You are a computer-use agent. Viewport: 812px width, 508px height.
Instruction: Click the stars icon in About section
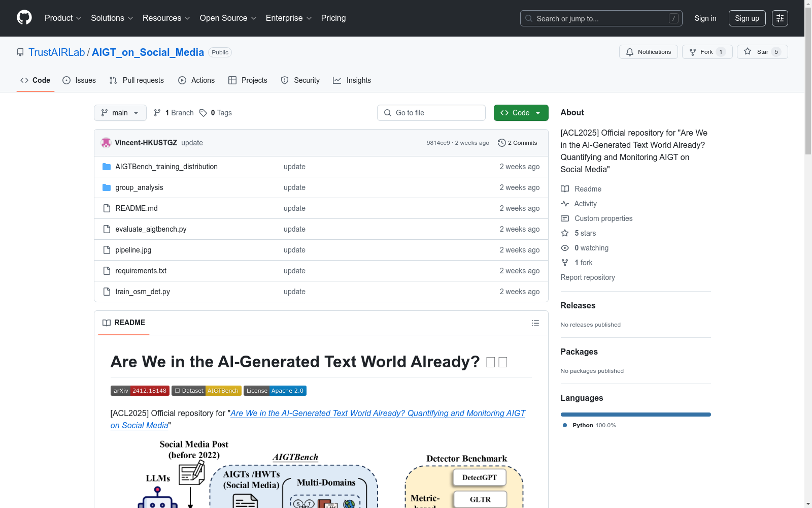[565, 233]
